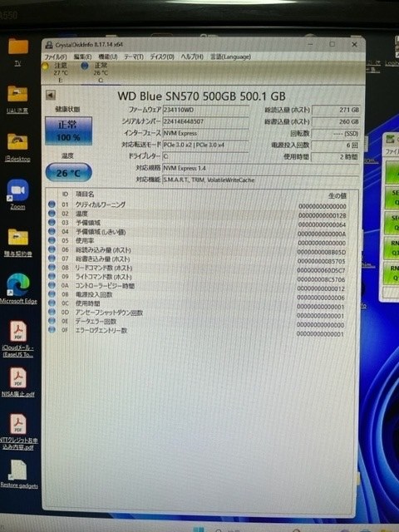The image size is (399, 532).
Task: Click the 項目名 column header
Action: coord(85,194)
